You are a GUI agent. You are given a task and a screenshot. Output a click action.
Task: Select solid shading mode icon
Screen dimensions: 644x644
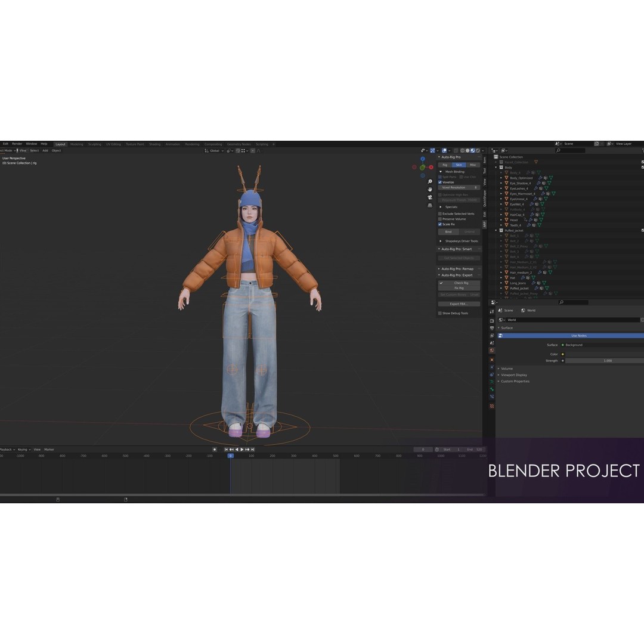click(467, 151)
